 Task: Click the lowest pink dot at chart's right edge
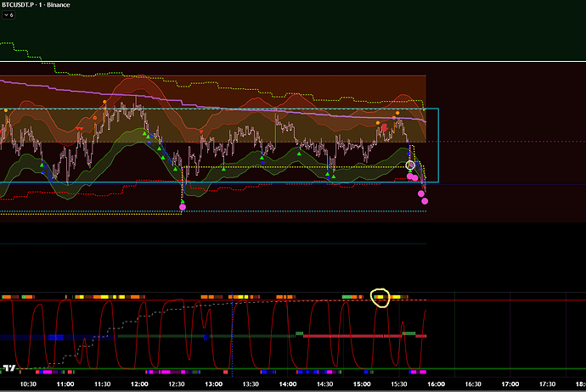425,201
